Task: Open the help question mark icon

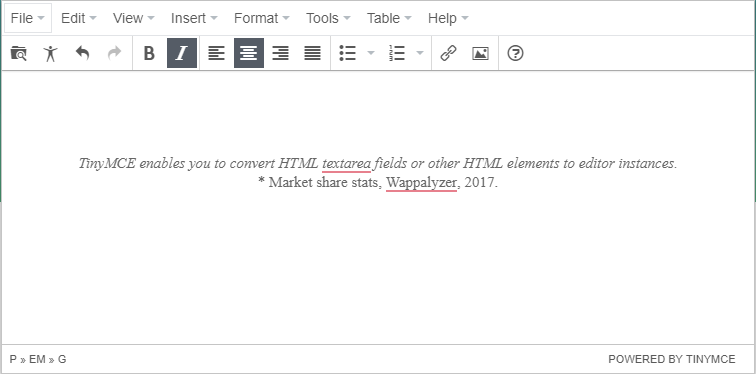Action: pos(515,53)
